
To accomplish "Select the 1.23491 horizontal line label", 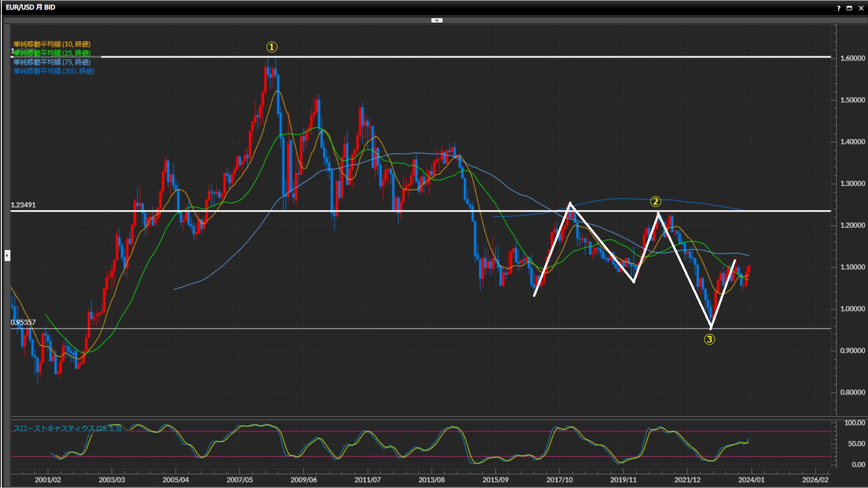I will pyautogui.click(x=23, y=205).
